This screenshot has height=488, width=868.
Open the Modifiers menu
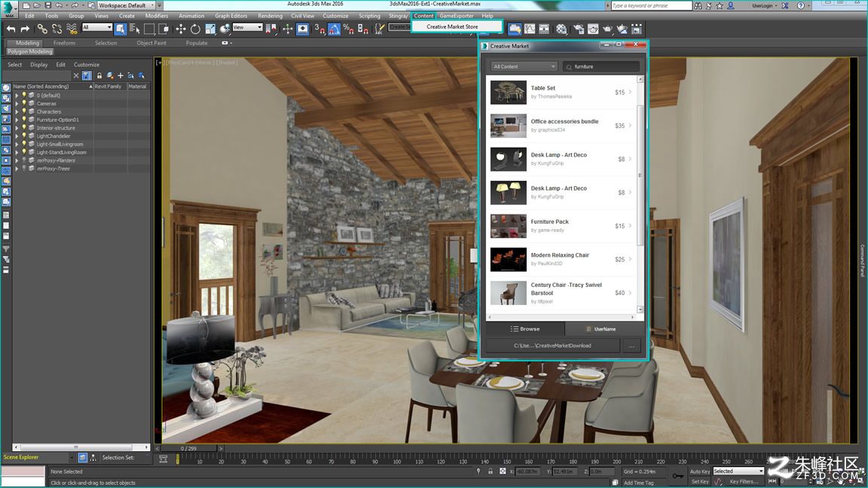click(157, 16)
